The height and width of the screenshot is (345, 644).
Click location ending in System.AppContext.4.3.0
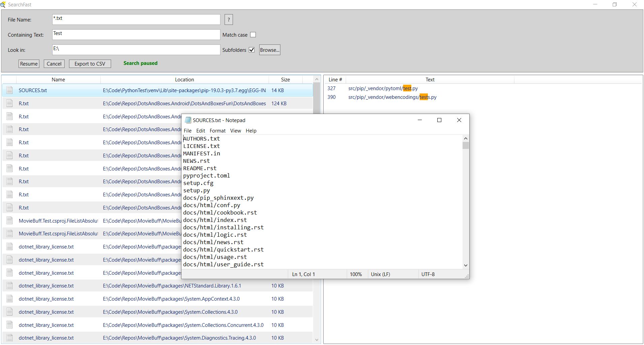coord(171,299)
